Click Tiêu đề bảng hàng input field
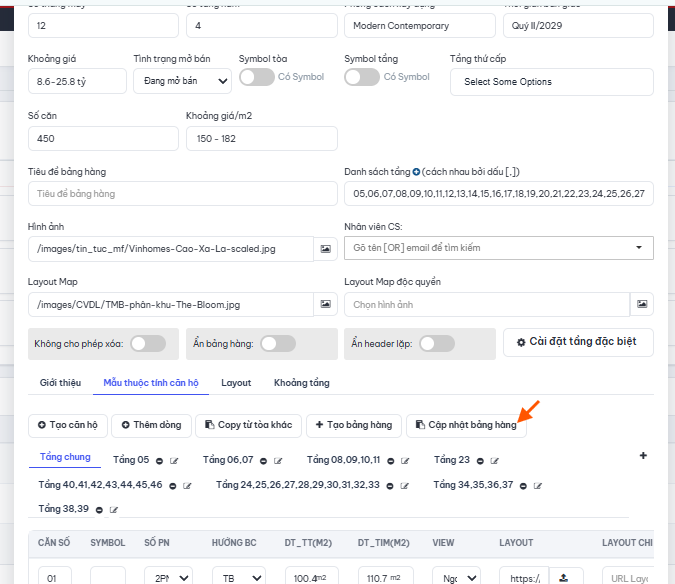Image resolution: width=675 pixels, height=584 pixels. coord(183,194)
